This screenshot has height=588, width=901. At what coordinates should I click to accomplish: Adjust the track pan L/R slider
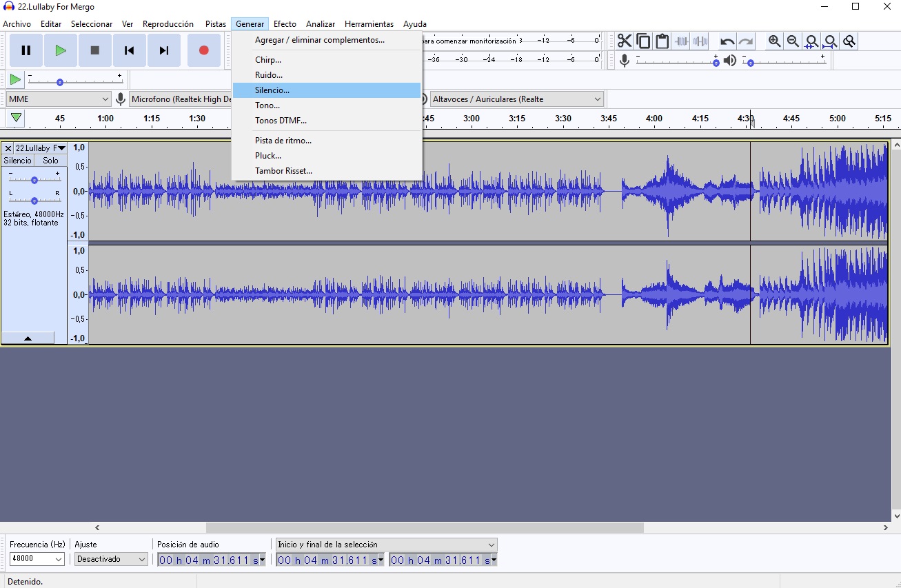point(34,201)
